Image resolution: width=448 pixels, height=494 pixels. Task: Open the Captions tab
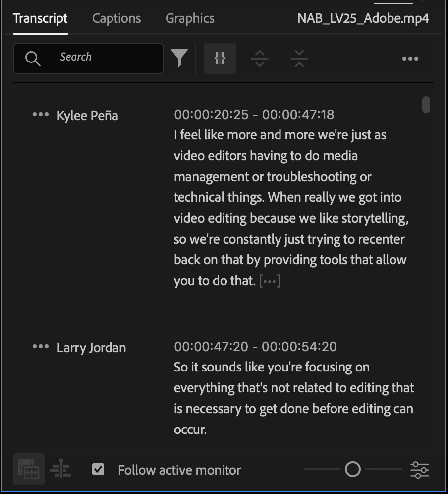(x=116, y=18)
